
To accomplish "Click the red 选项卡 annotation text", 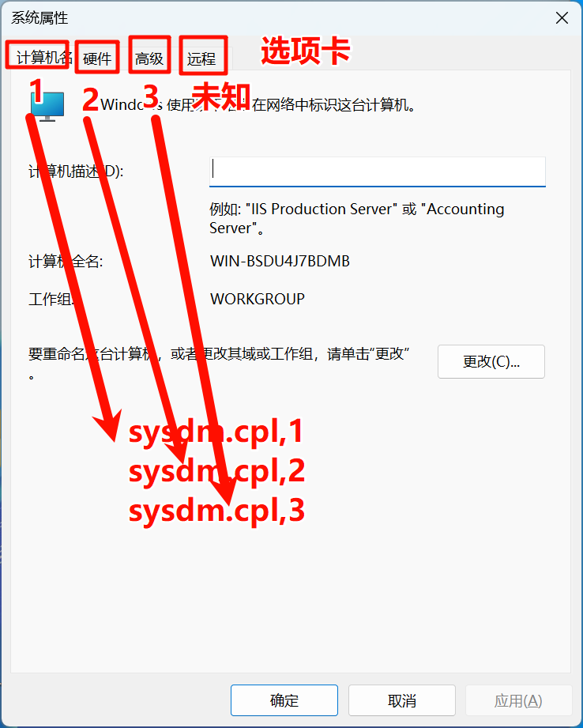I will click(x=306, y=50).
